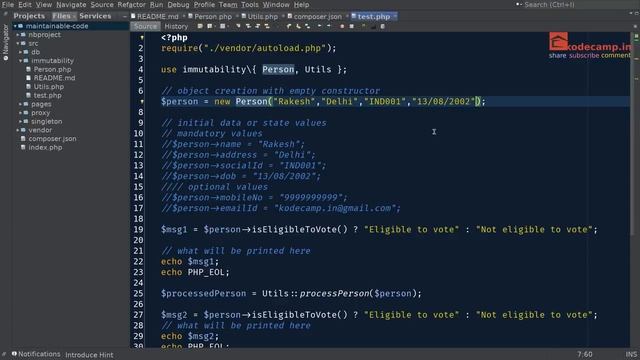Click the 7:60 cursor position indicator

point(584,354)
